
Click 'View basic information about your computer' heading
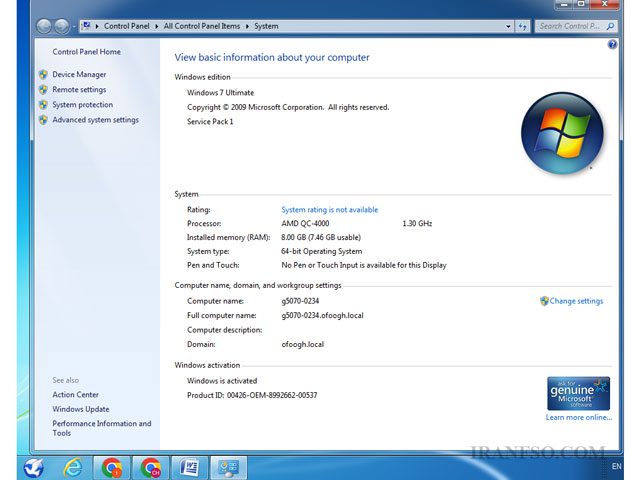click(x=272, y=58)
